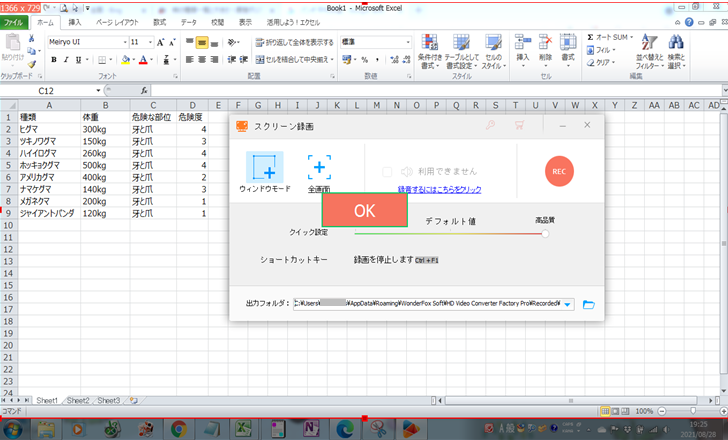
Task: Select ウィンドウモード in the screen recorder
Action: [265, 172]
